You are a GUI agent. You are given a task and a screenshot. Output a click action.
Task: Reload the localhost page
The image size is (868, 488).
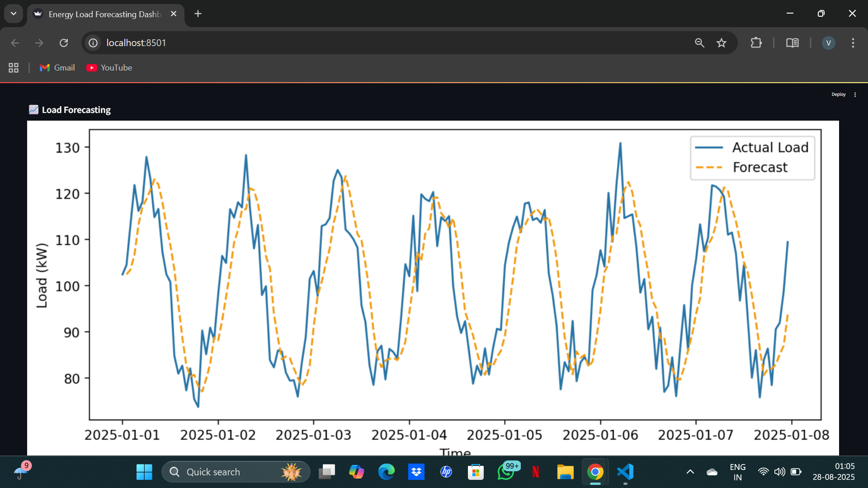pyautogui.click(x=64, y=43)
